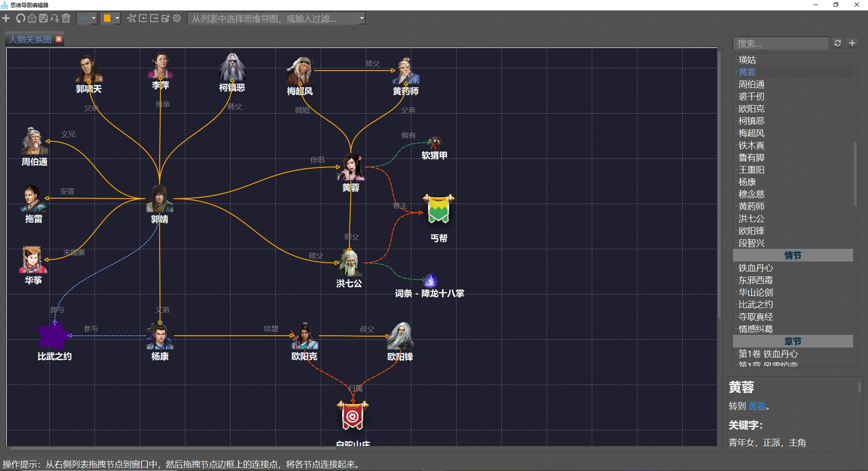Click the import arrow-in icon

[143, 18]
